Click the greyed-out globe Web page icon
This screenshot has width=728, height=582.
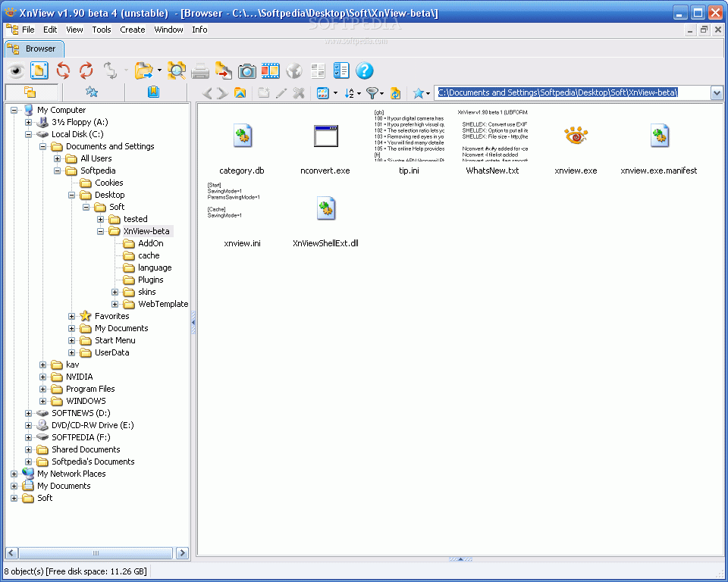(294, 71)
